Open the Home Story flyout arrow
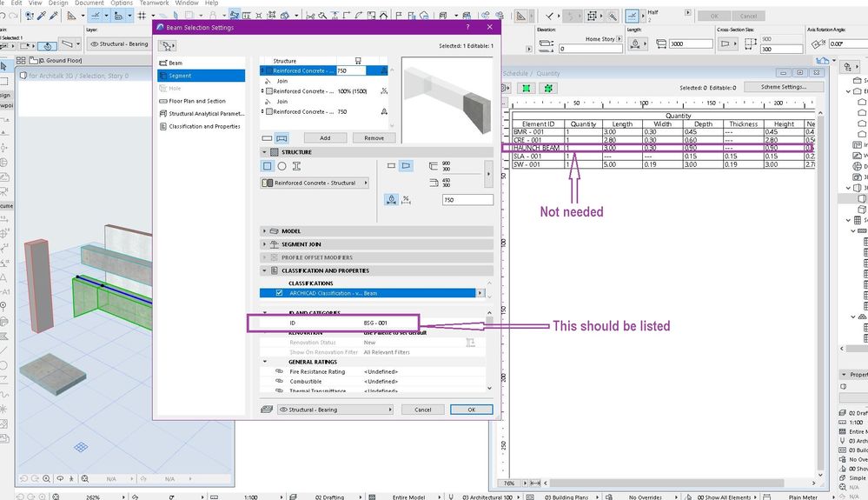Image resolution: width=868 pixels, height=500 pixels. click(x=619, y=39)
